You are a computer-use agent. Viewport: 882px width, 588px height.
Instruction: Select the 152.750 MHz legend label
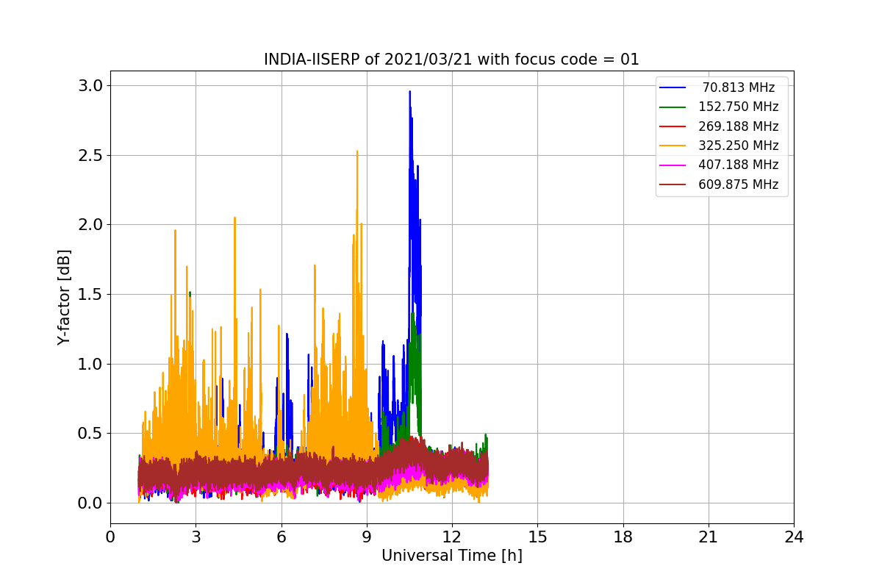point(739,107)
